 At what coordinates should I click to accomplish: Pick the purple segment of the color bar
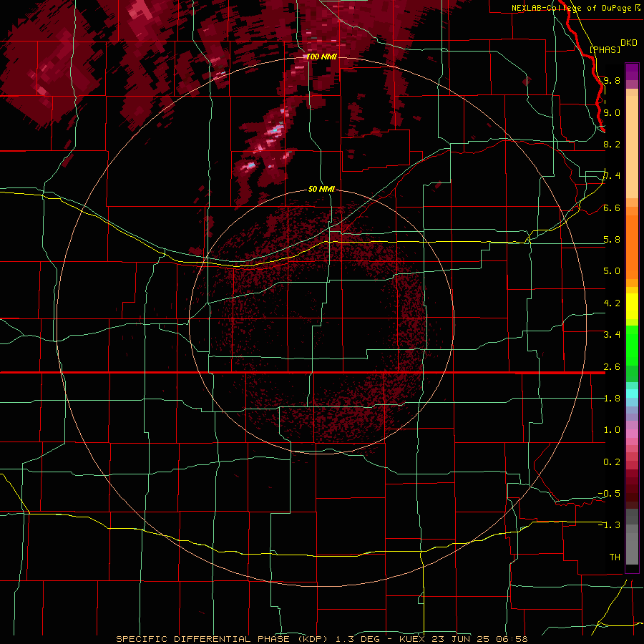pos(632,72)
